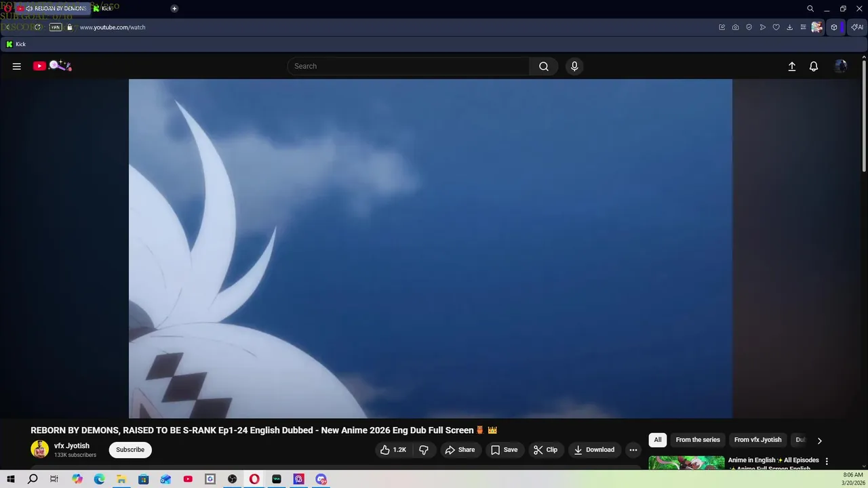Open the YouTube account avatar menu
This screenshot has height=488, width=868.
[841, 66]
